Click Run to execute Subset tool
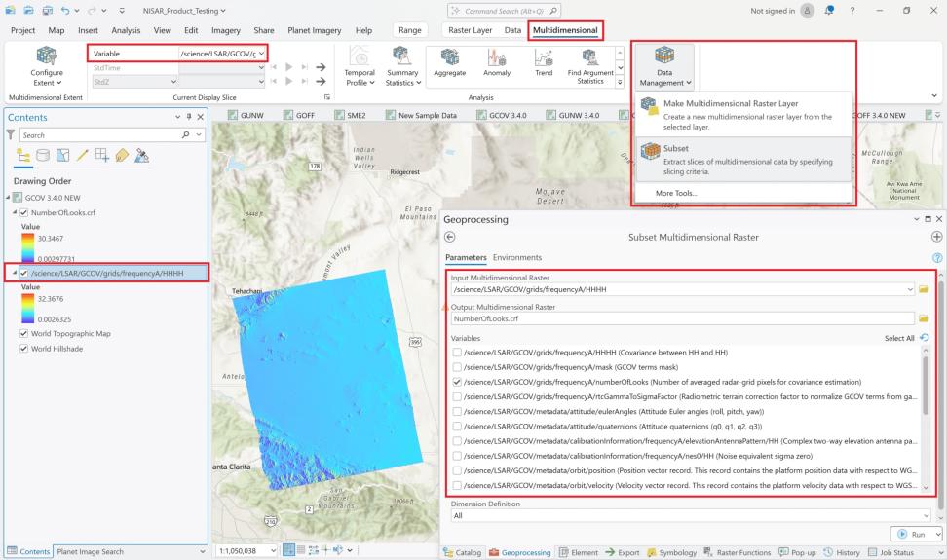 912,534
